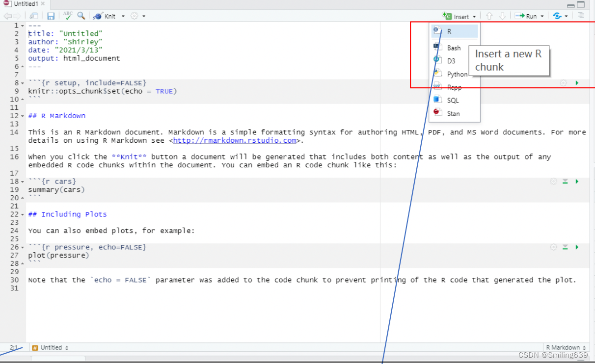Choose R in Insert menu
Screen dimensions: 595x364
click(x=455, y=31)
